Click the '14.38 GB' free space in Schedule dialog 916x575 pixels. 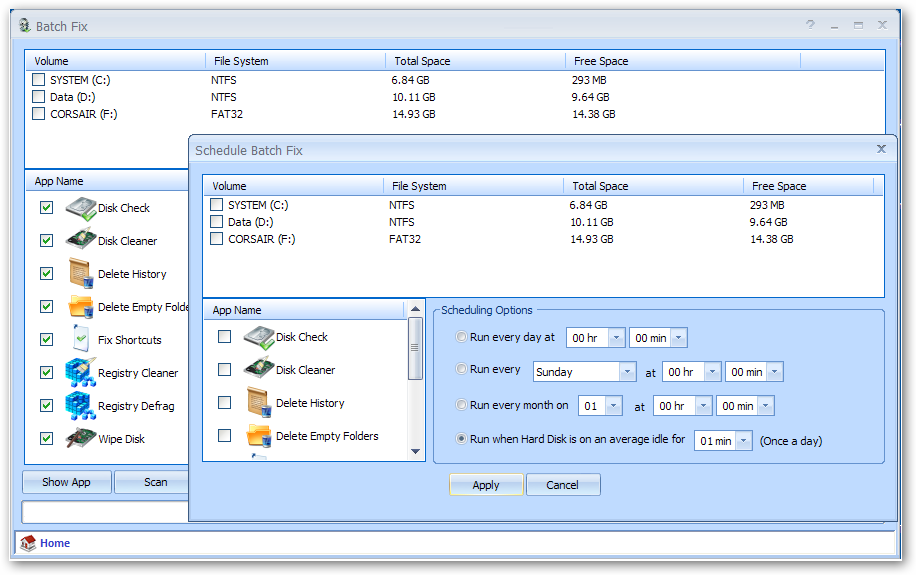click(x=772, y=239)
